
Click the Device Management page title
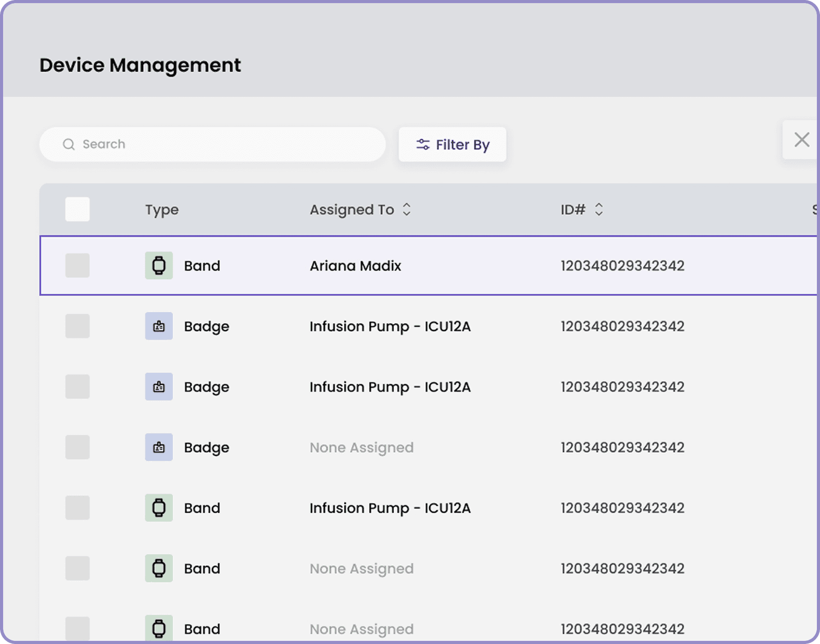140,65
